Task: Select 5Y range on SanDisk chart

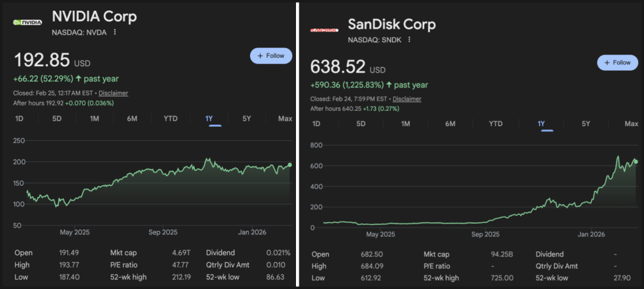Action: pos(586,123)
